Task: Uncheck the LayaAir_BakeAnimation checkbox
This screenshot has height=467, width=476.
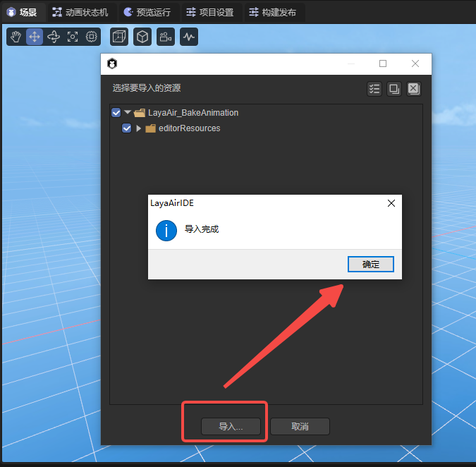Action: [116, 113]
